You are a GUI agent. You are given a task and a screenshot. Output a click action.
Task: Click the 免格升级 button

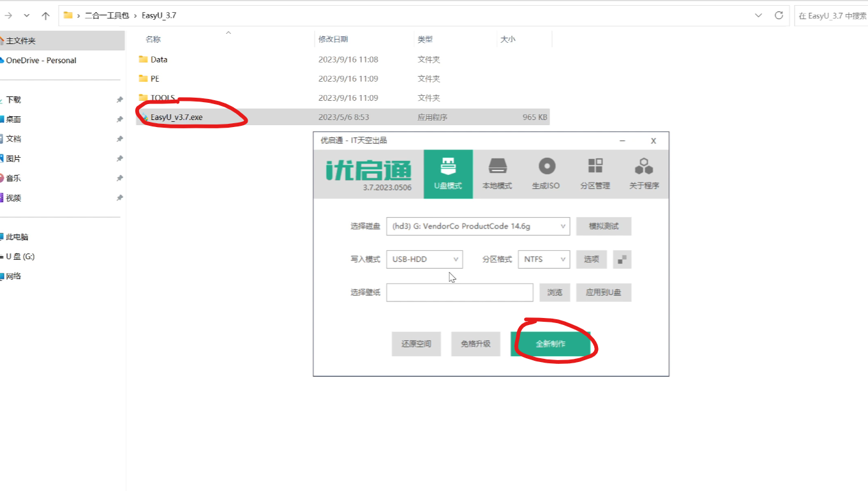(475, 344)
